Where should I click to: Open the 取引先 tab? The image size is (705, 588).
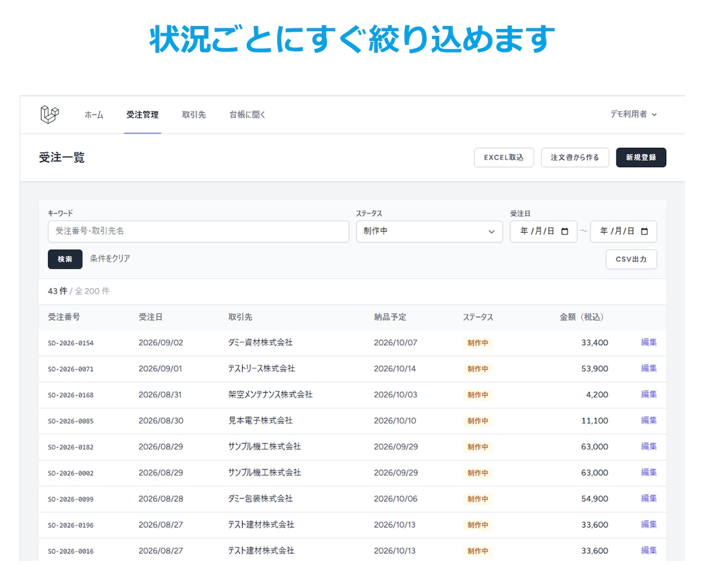pyautogui.click(x=194, y=114)
